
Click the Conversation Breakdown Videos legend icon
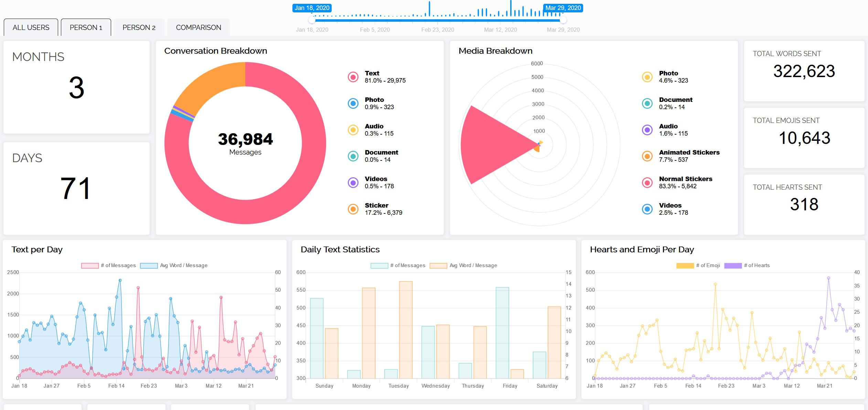pyautogui.click(x=353, y=182)
